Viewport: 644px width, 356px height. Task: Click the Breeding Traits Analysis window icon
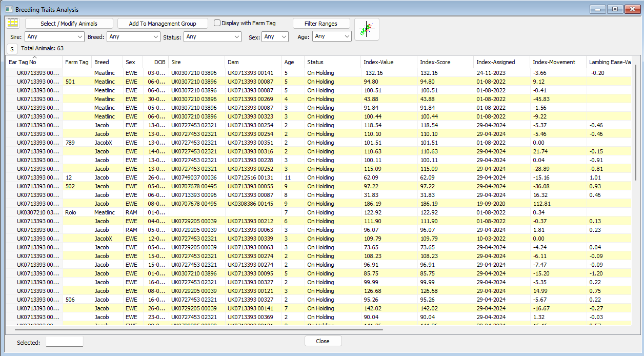(x=8, y=10)
